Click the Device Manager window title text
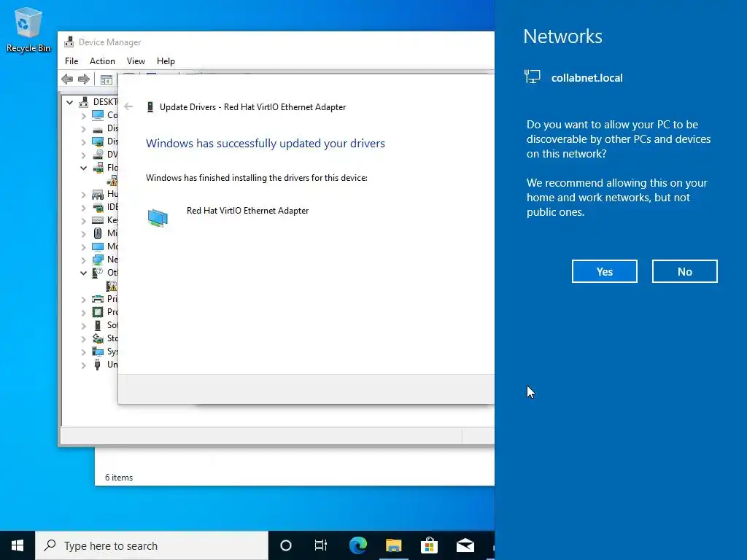 109,42
